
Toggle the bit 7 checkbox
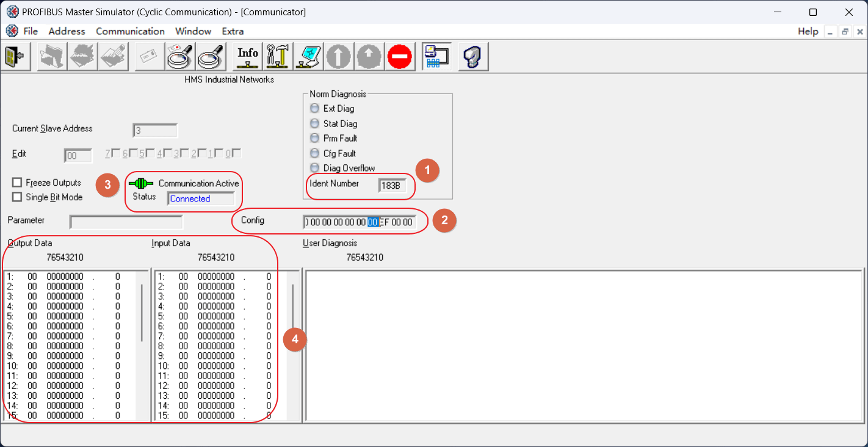[116, 153]
